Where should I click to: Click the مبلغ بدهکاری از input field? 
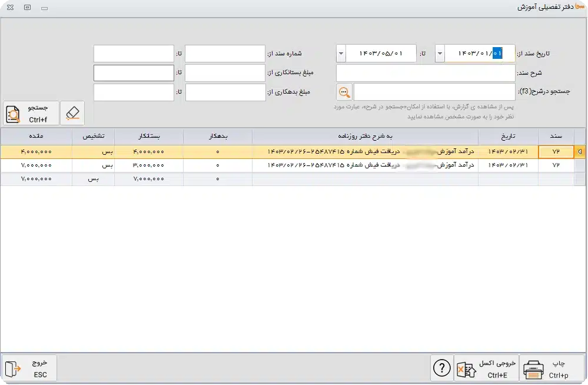pyautogui.click(x=225, y=92)
